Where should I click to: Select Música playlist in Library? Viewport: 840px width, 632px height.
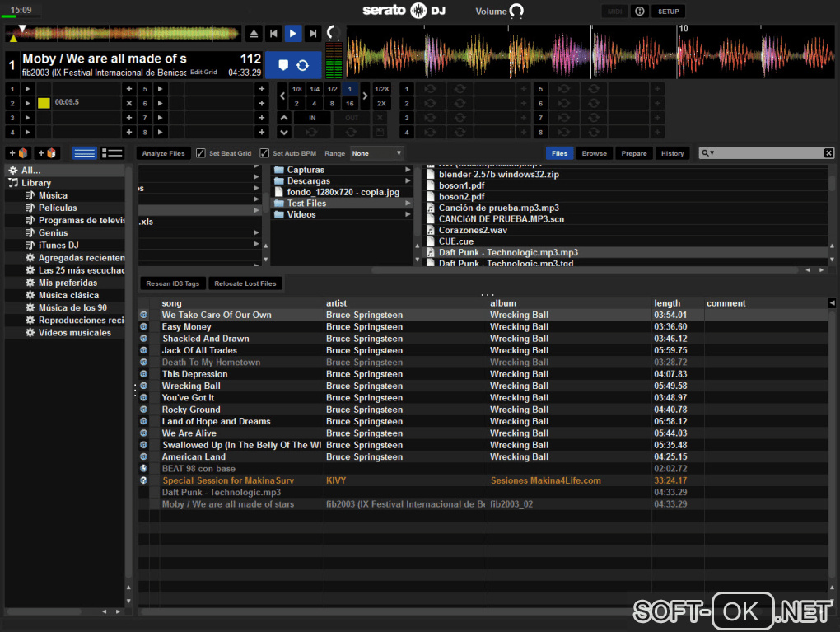tap(53, 195)
